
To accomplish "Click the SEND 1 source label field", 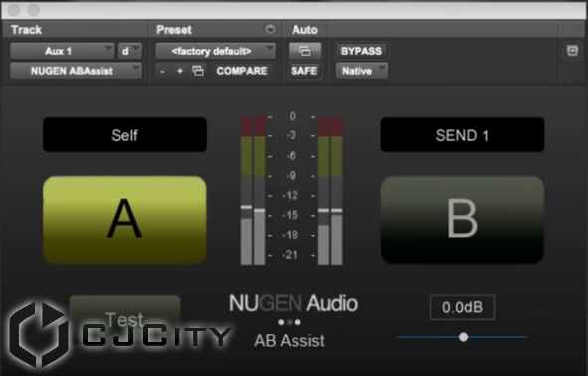I will [463, 135].
